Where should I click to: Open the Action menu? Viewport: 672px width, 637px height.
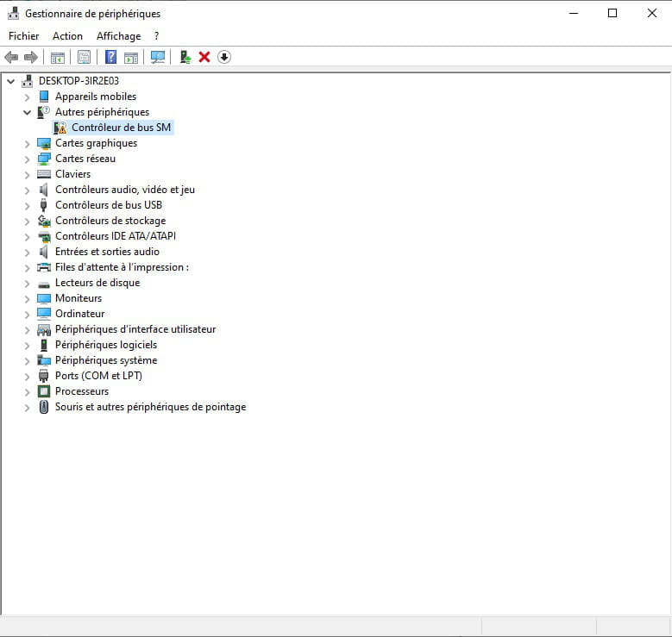coord(67,36)
